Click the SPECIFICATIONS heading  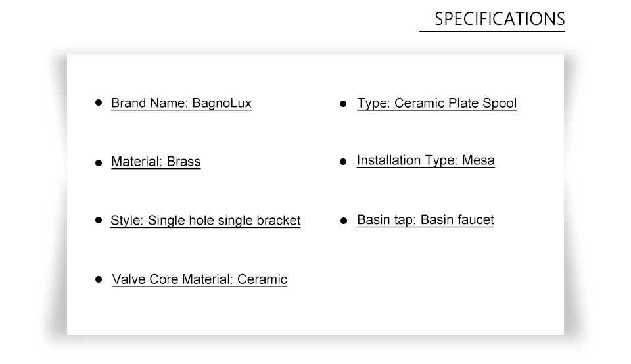500,19
